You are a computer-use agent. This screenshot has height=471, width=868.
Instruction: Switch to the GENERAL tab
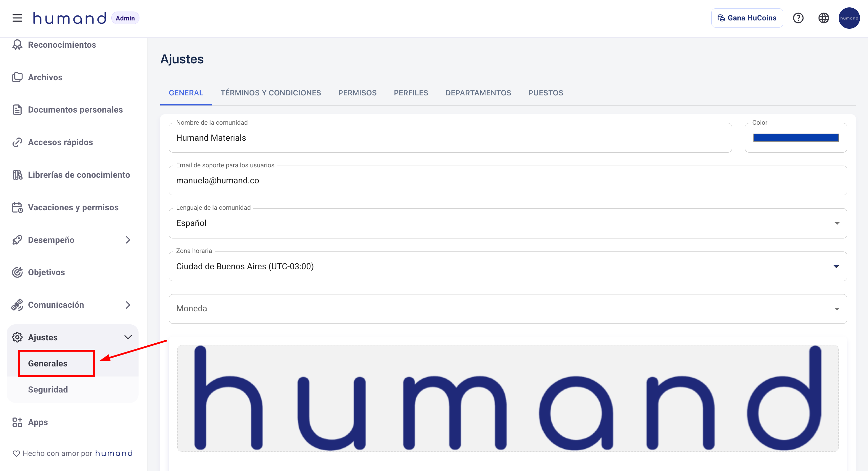point(186,93)
